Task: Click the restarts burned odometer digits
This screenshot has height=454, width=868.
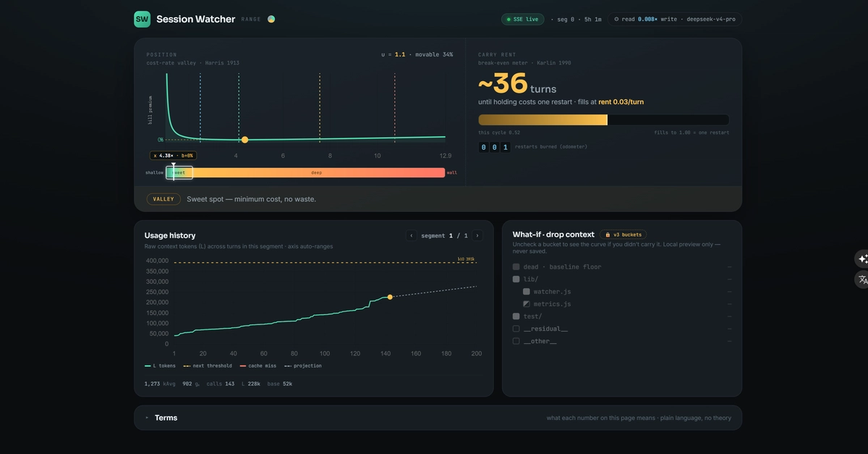Action: (494, 147)
